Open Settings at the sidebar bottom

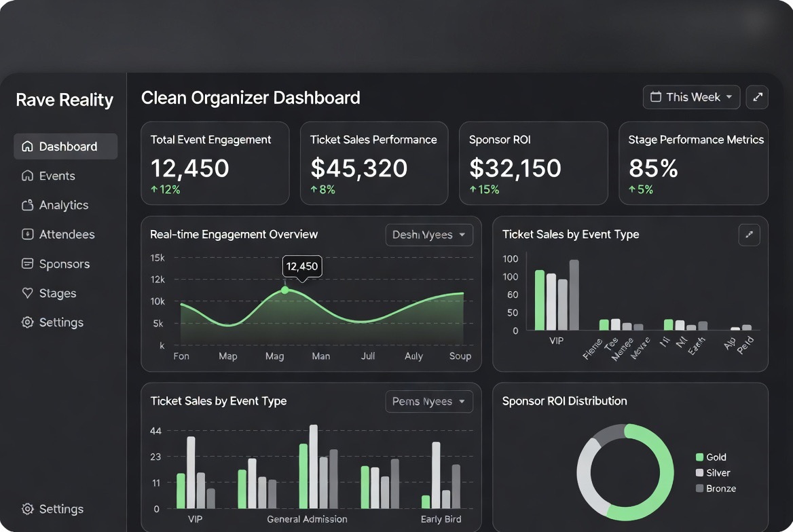[x=52, y=509]
